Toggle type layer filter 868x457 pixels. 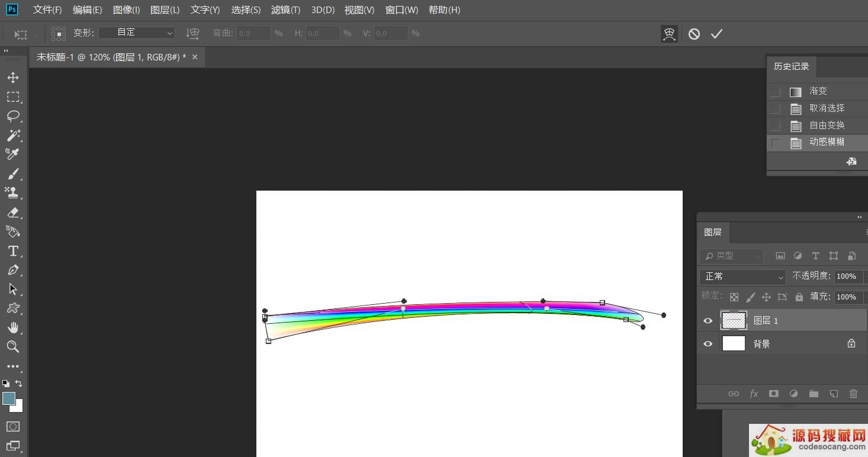(815, 256)
